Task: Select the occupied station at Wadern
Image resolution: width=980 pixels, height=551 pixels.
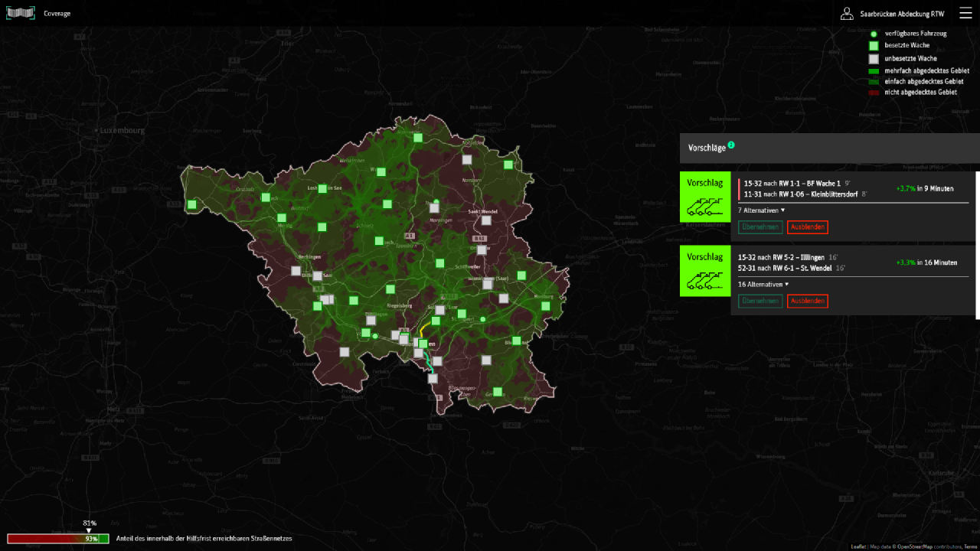Action: click(x=381, y=171)
